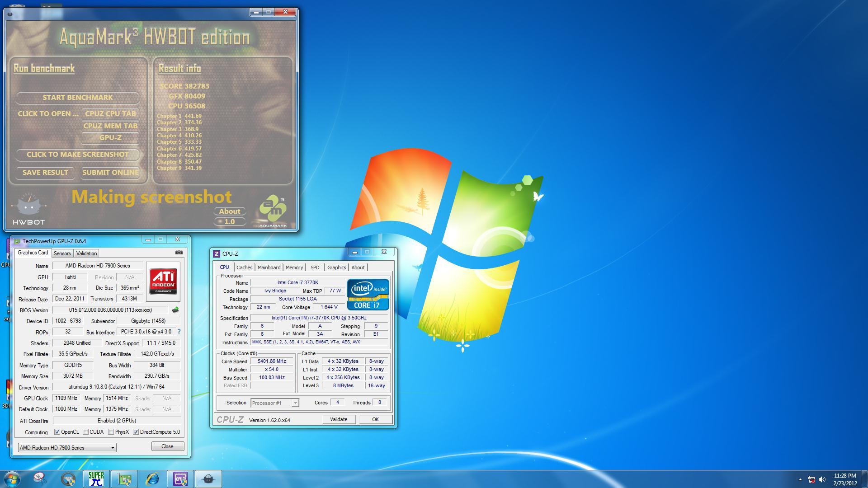Click Show Desktop strip at taskbar end
Image resolution: width=868 pixels, height=488 pixels.
tap(865, 479)
